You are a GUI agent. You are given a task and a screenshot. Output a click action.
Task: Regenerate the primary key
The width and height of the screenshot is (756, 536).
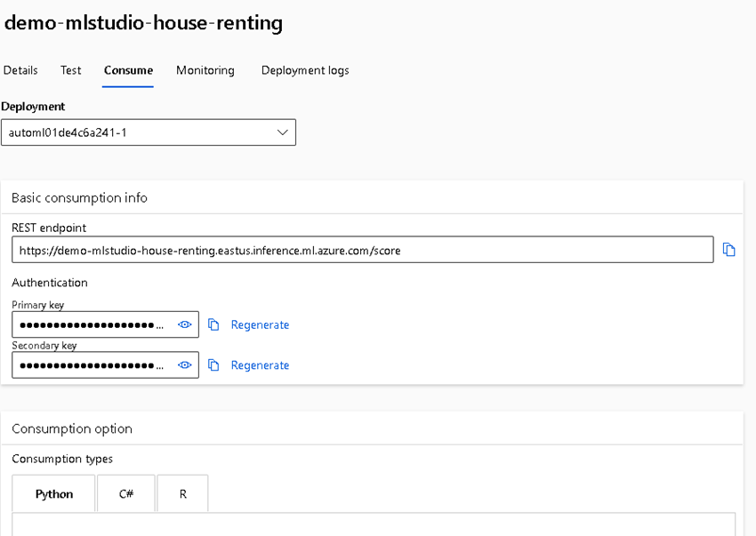click(x=260, y=324)
